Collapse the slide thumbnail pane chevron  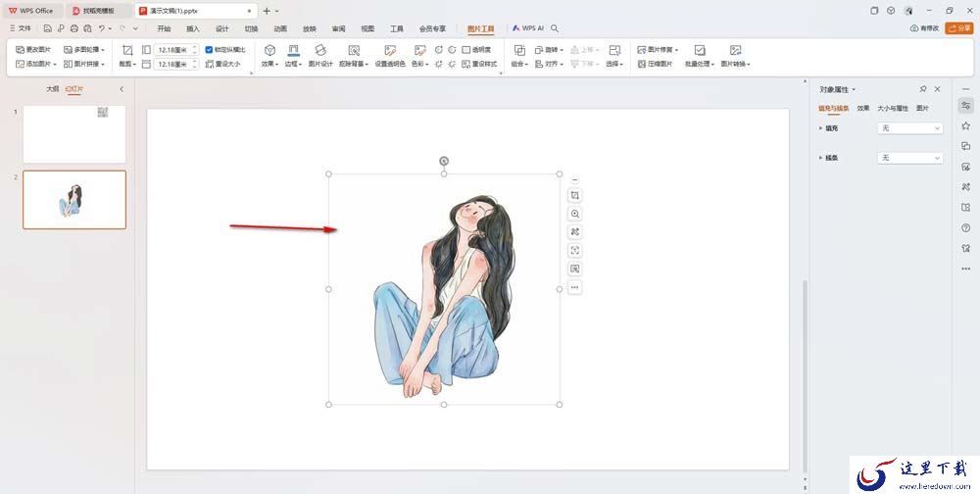click(122, 89)
